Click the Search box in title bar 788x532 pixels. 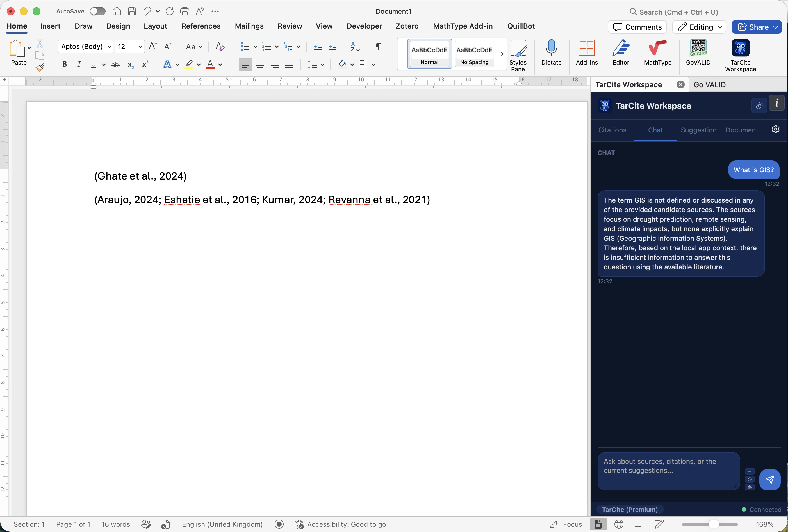coord(674,12)
